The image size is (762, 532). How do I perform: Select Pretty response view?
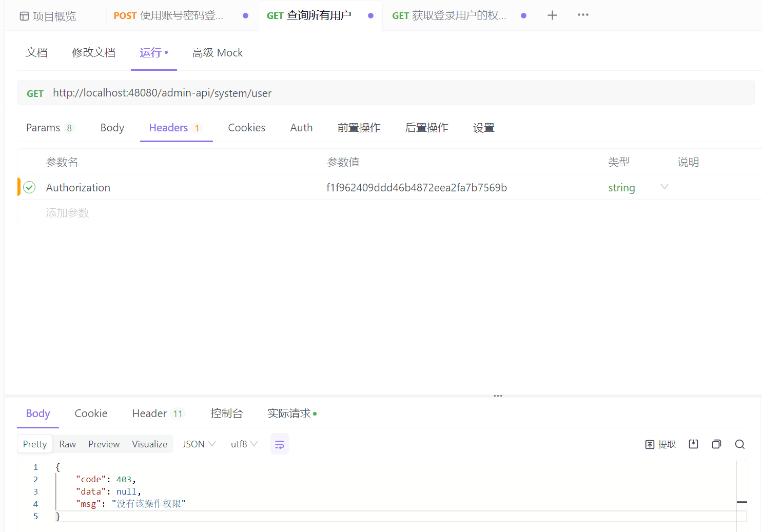point(35,444)
